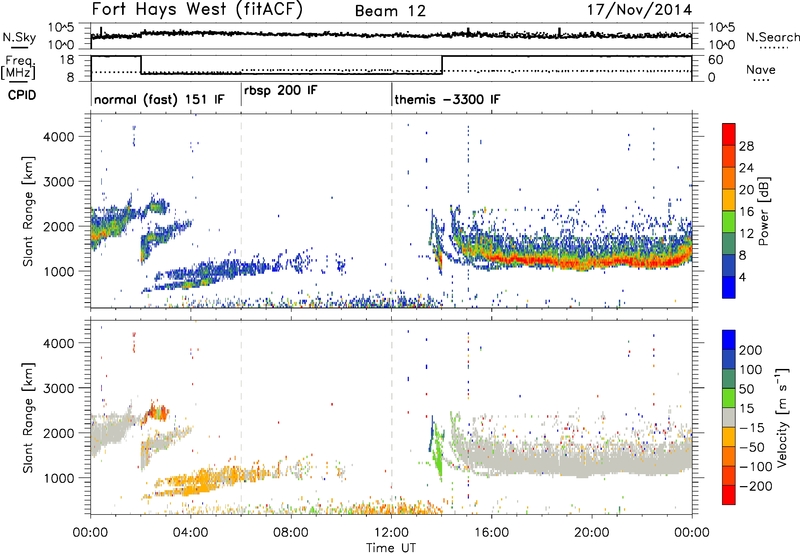Viewport: 800px width, 554px height.
Task: Click the 'N.Search' legend label
Action: tap(773, 37)
